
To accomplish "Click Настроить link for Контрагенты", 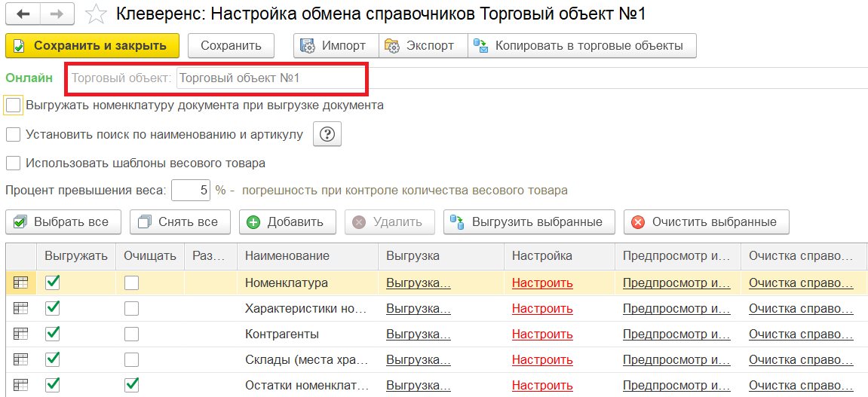I will pyautogui.click(x=542, y=334).
